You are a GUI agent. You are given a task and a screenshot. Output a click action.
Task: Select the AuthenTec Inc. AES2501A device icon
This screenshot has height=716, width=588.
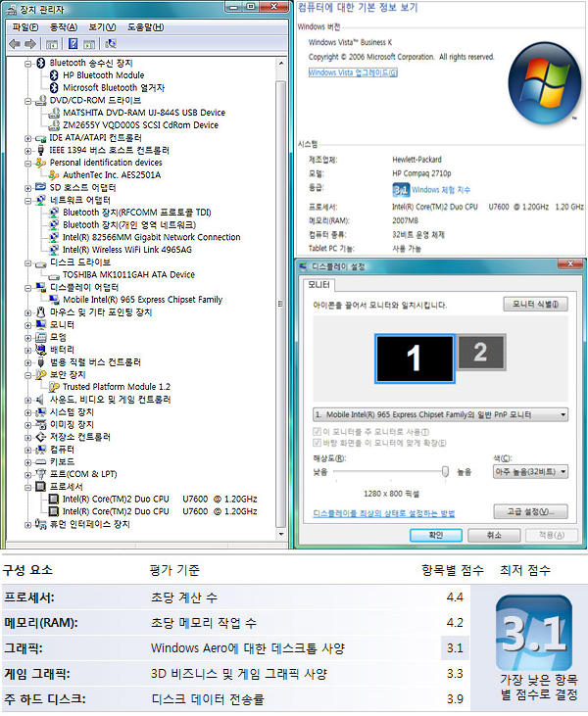(54, 175)
